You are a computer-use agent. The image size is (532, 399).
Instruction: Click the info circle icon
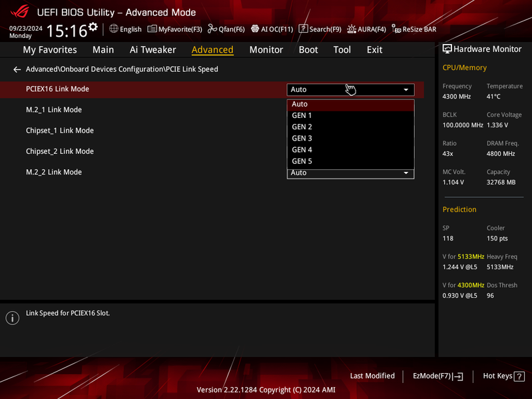click(13, 318)
